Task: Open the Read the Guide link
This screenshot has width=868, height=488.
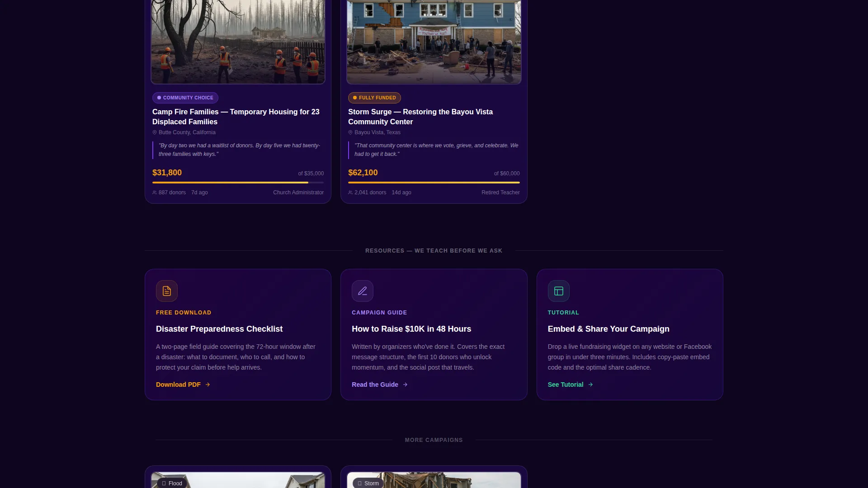Action: click(x=380, y=385)
